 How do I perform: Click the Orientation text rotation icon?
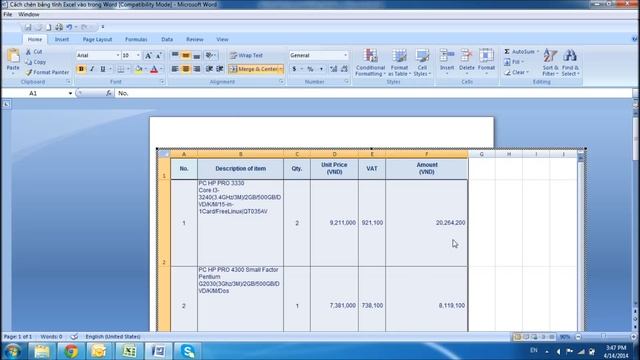pos(209,55)
